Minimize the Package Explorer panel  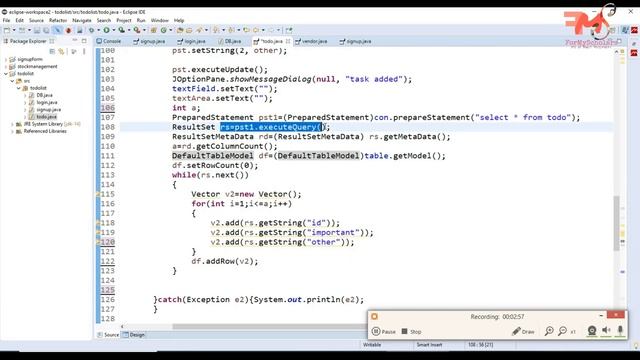(x=75, y=41)
